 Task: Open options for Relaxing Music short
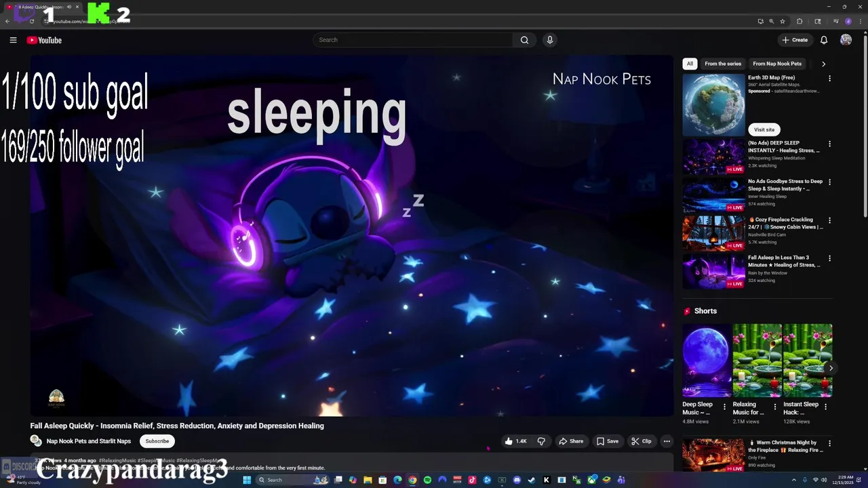(775, 407)
